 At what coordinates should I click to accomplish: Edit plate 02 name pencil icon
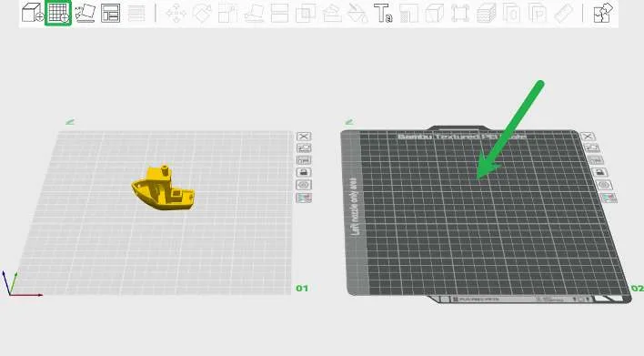(349, 122)
